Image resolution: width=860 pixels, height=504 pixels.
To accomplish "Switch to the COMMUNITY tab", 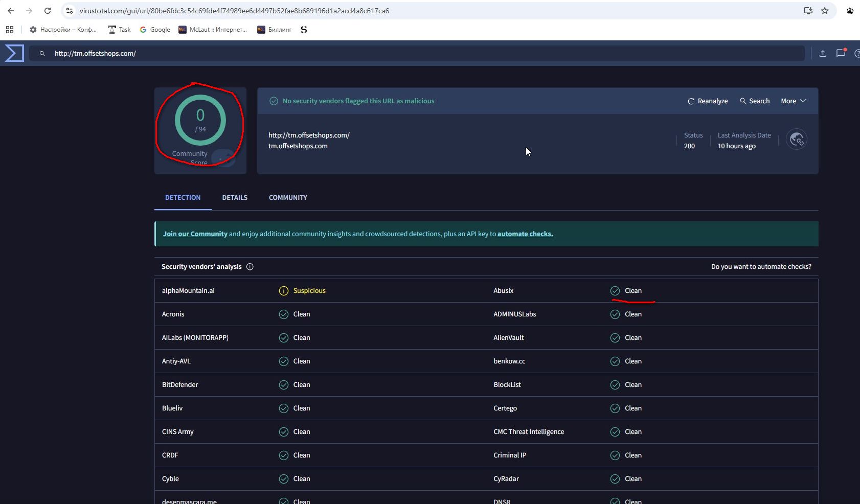I will [x=288, y=198].
